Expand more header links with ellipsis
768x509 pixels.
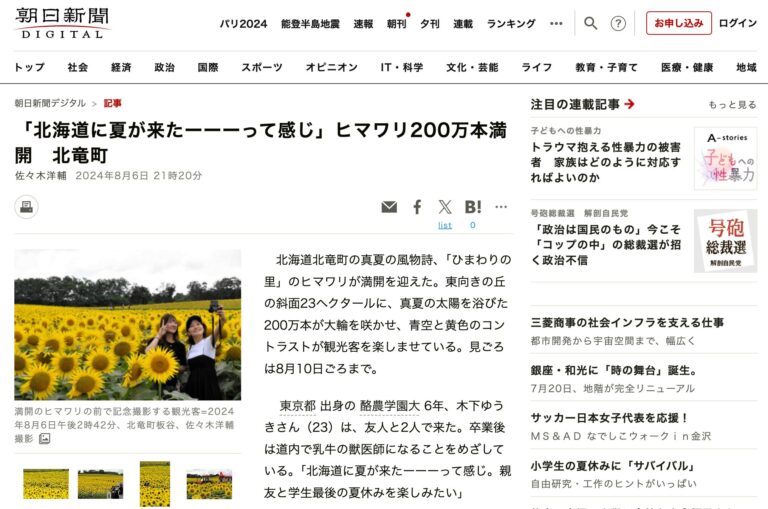click(556, 23)
